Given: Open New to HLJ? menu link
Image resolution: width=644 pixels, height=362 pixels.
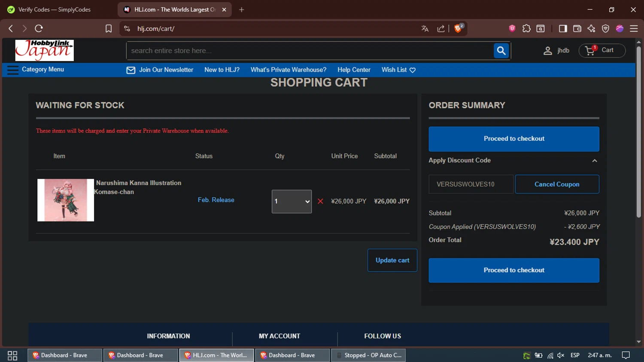Looking at the screenshot, I should coord(222,70).
